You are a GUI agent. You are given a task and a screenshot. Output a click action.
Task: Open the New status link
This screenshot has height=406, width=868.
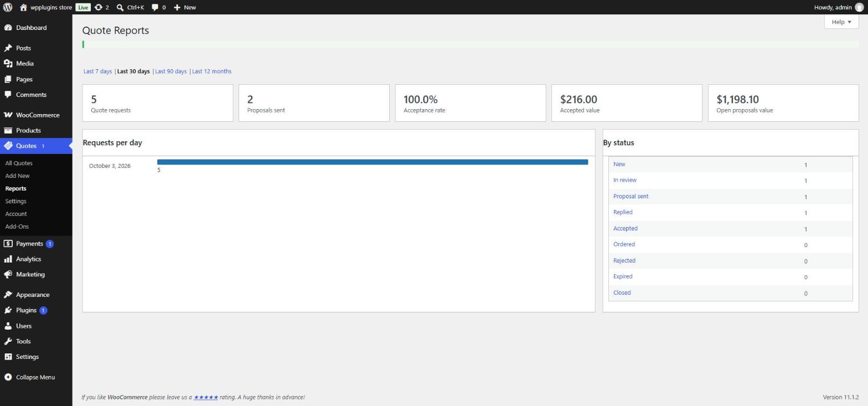(x=619, y=165)
